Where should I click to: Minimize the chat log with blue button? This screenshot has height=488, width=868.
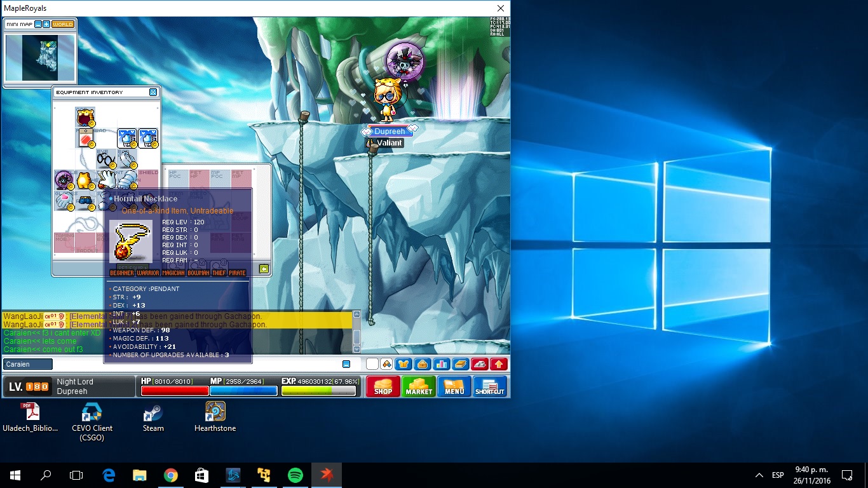tap(346, 364)
